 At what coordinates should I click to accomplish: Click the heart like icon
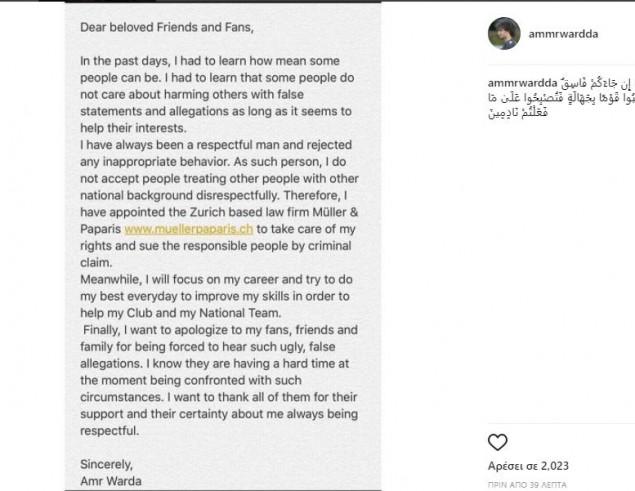point(497,442)
